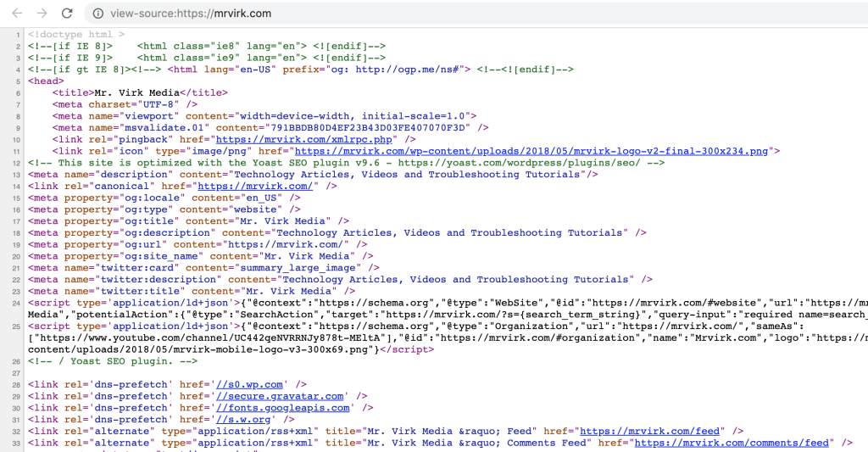Focus the address bar with view-source URL
This screenshot has height=452, width=868.
coord(476,14)
